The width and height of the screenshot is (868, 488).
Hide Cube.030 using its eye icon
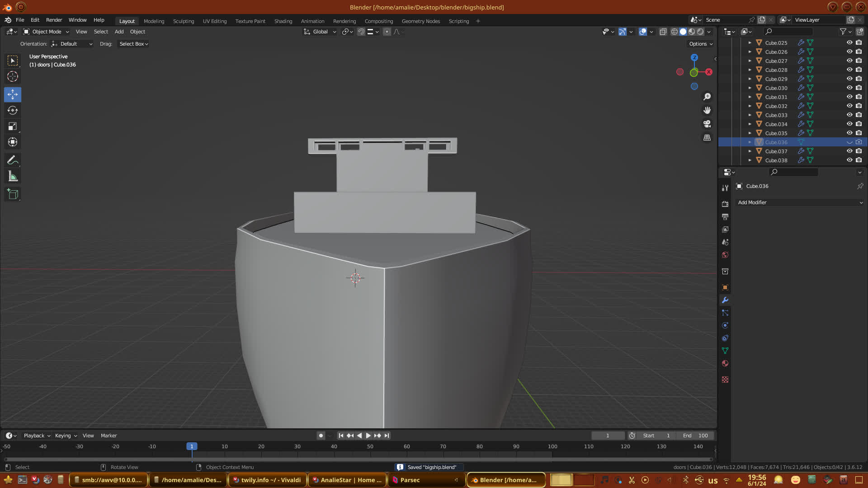(849, 88)
